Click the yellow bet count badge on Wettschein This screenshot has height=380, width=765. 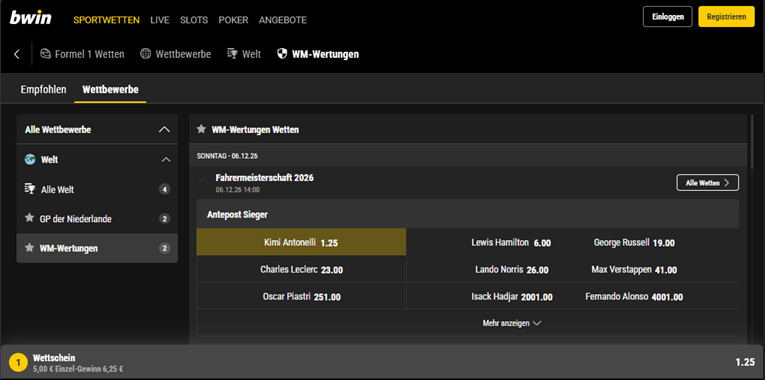pyautogui.click(x=19, y=362)
